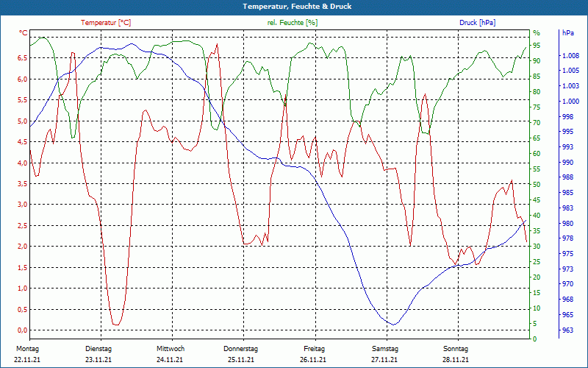The image size is (588, 368).
Task: Click the humidity axis value '45'
Action: pyautogui.click(x=537, y=200)
